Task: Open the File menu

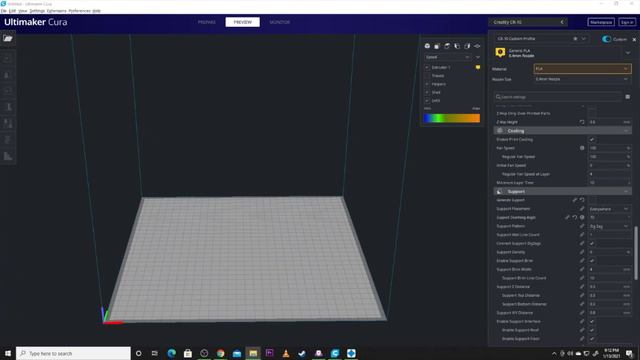Action: pos(4,11)
